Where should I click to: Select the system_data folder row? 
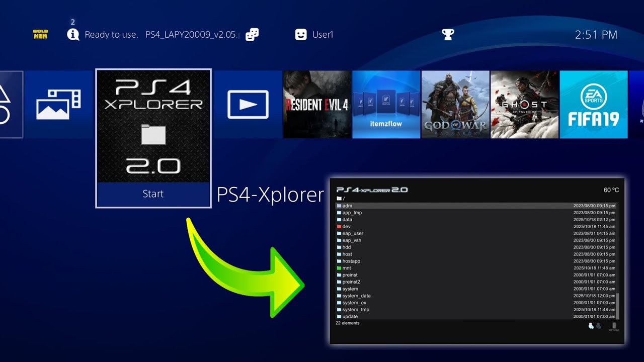tap(475, 296)
